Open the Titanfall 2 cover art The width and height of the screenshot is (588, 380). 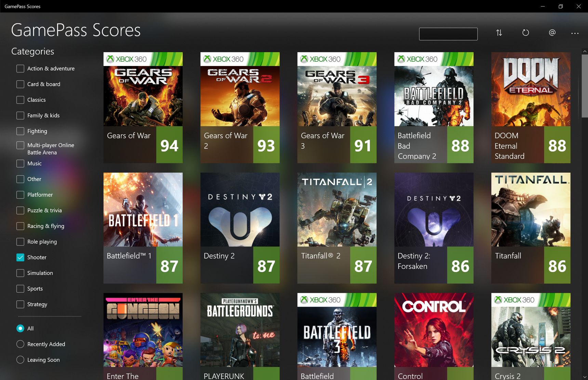point(337,210)
